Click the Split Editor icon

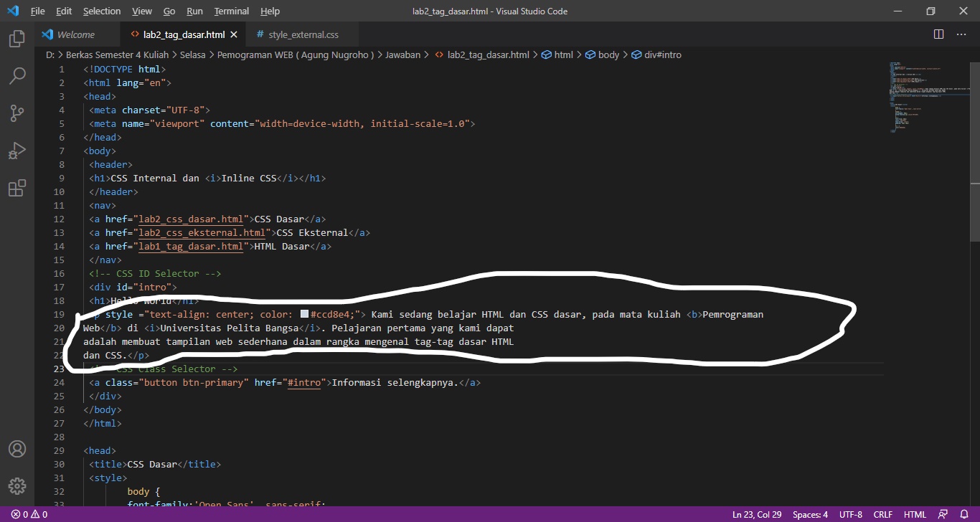(938, 34)
